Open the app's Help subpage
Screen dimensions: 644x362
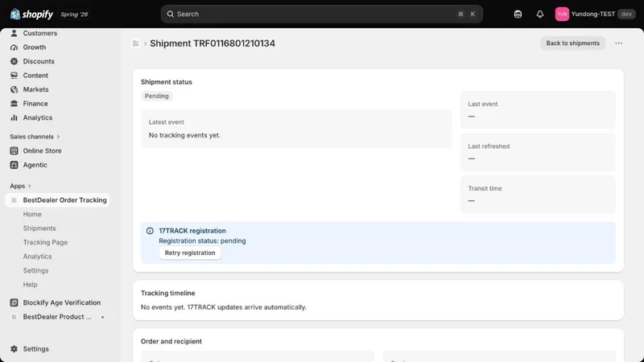[x=30, y=285]
